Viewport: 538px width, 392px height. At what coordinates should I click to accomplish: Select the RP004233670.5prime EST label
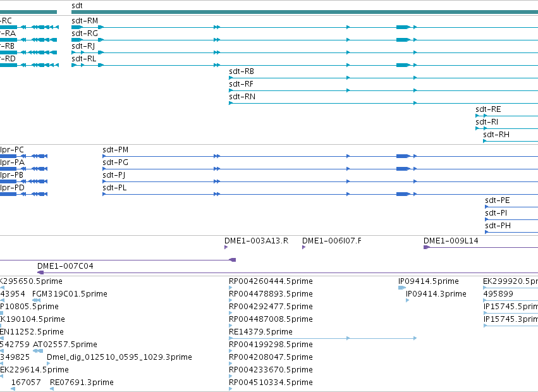[271, 370]
